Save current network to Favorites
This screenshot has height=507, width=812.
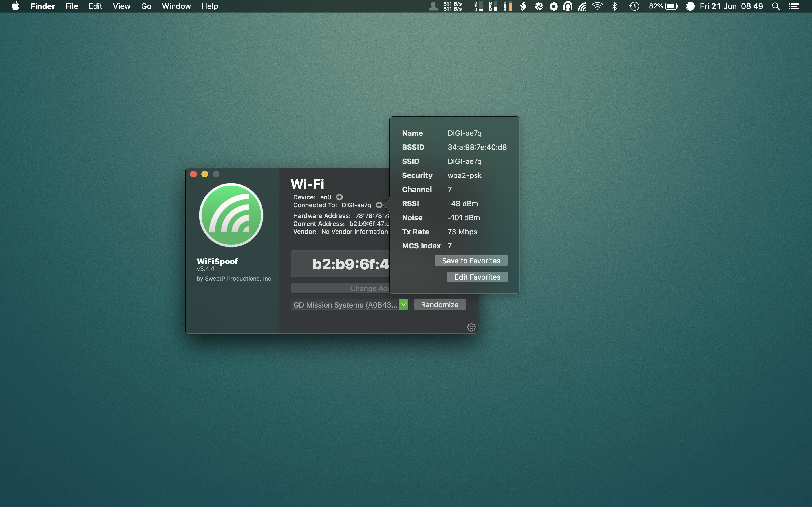click(x=471, y=261)
